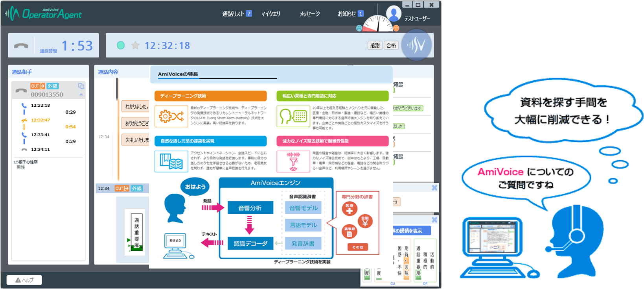Click the speaking head silhouette icon
The width and height of the screenshot is (644, 289).
(x=175, y=208)
